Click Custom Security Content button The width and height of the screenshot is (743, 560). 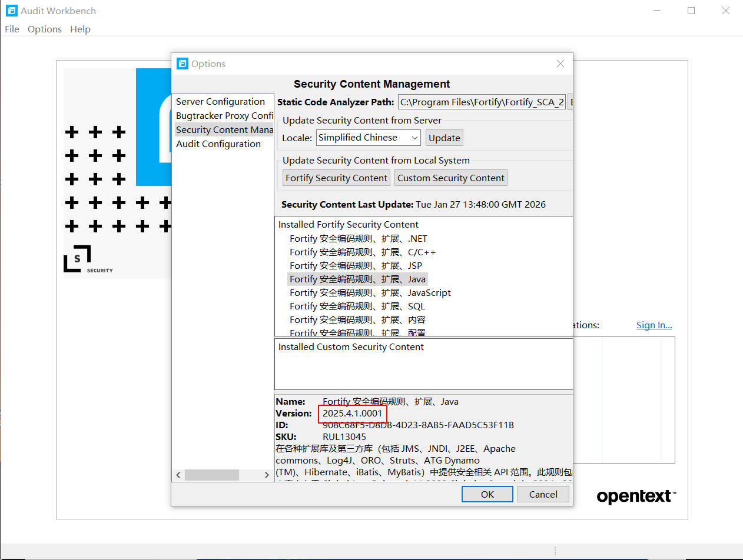[450, 178]
